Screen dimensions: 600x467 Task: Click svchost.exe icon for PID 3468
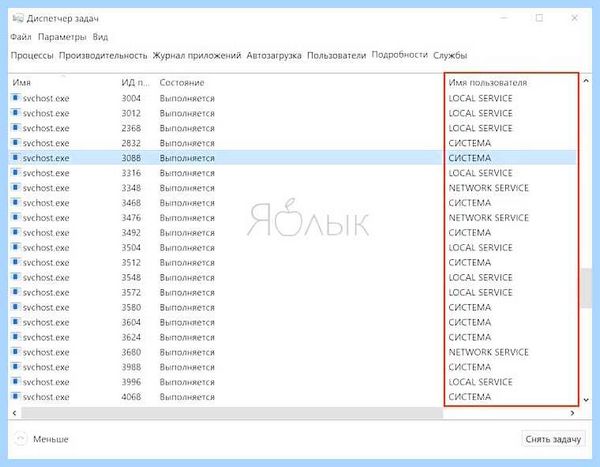pos(15,202)
